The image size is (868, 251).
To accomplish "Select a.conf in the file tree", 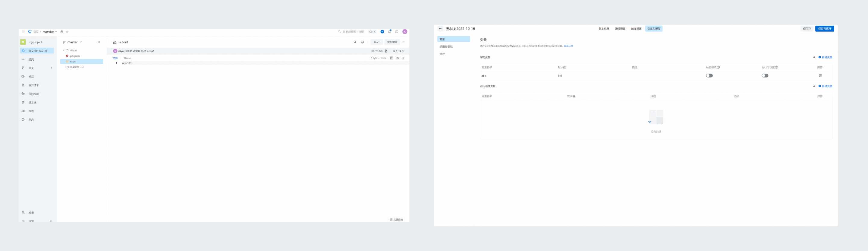I will pyautogui.click(x=82, y=62).
